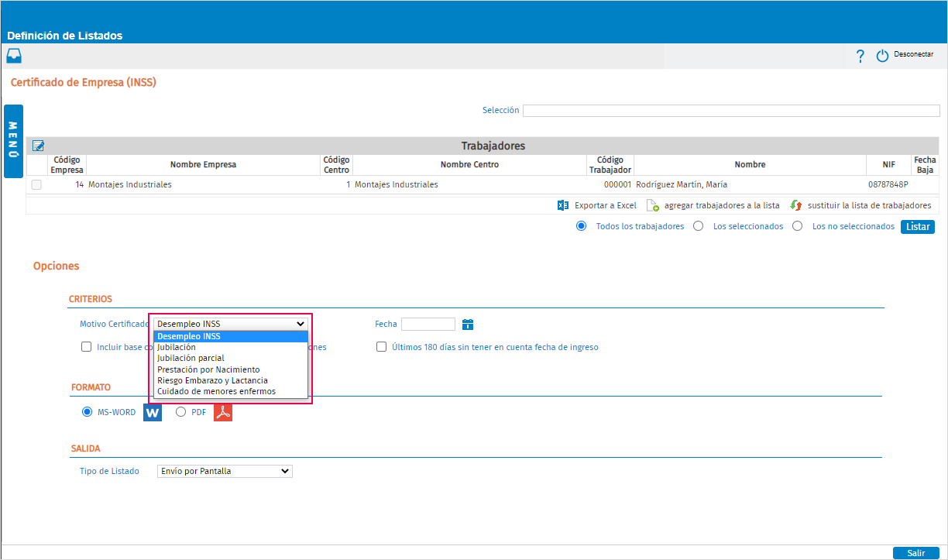Open the vertical MENÚ side tab

point(14,141)
